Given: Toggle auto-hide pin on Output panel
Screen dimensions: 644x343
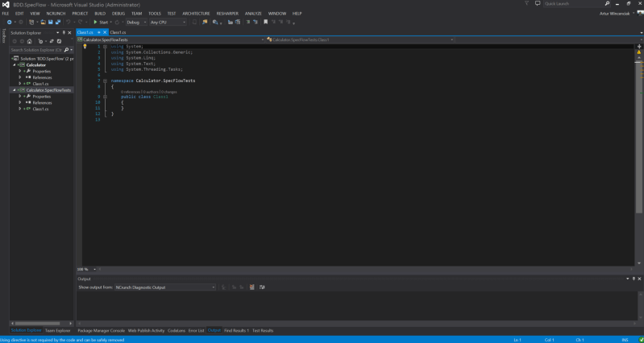Looking at the screenshot, I should coord(633,279).
